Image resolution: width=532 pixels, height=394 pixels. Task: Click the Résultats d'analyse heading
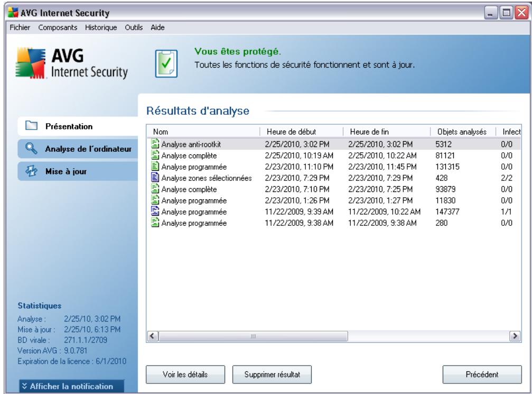[x=198, y=111]
